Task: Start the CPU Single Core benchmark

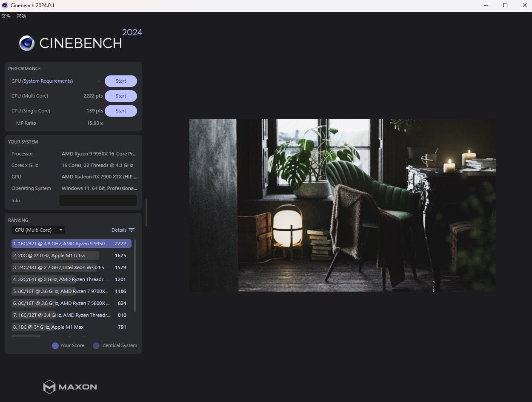Action: click(121, 111)
